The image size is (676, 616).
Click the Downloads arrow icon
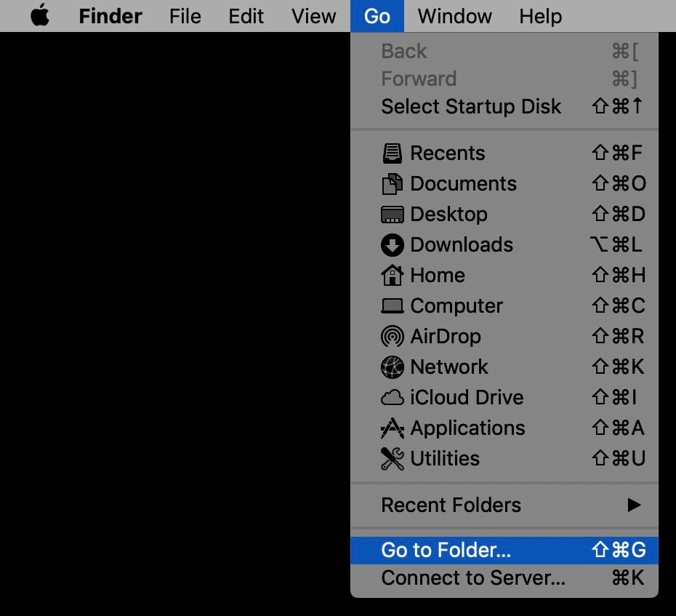pyautogui.click(x=393, y=244)
